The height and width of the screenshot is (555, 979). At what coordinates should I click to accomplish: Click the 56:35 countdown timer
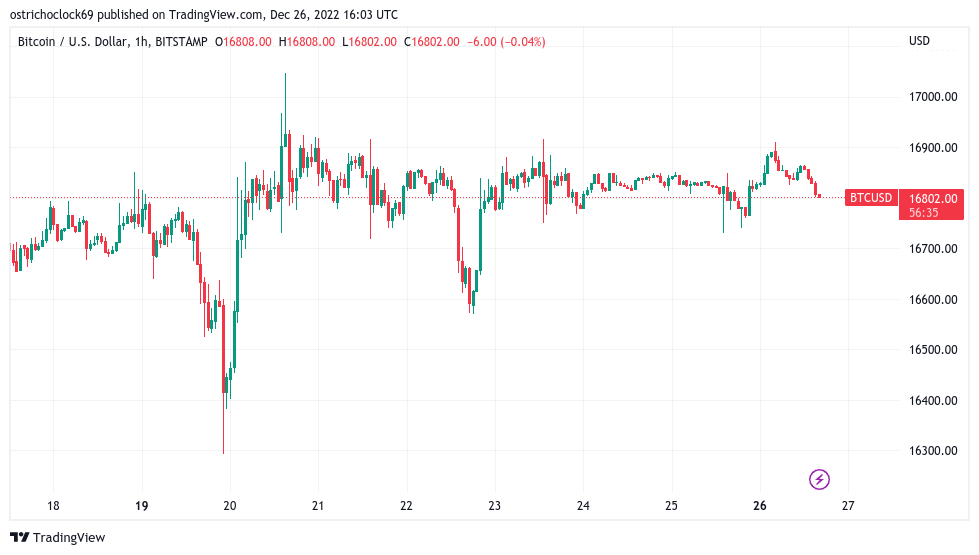923,213
